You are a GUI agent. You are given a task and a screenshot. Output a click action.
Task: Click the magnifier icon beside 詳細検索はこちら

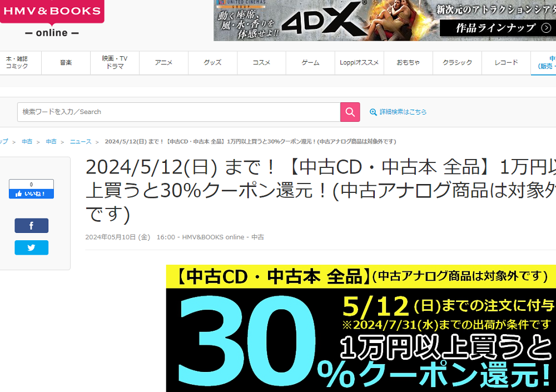coord(373,112)
